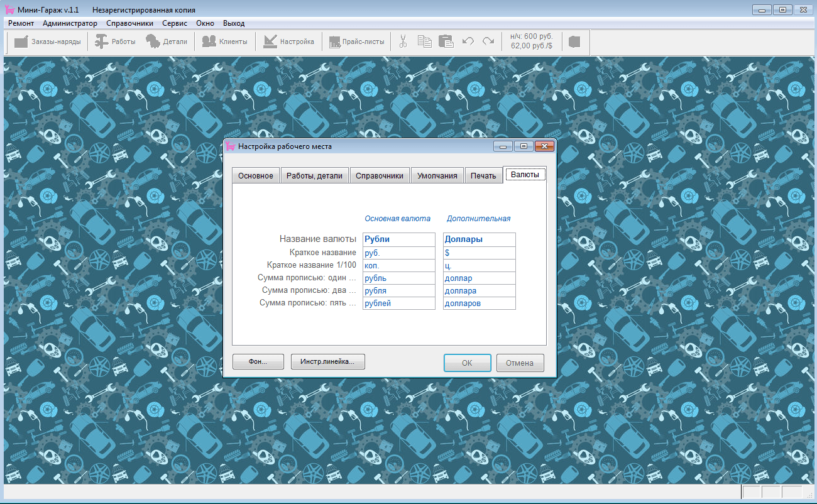Click the hourly rate and exchange rate display
The image size is (817, 504).
pos(532,41)
